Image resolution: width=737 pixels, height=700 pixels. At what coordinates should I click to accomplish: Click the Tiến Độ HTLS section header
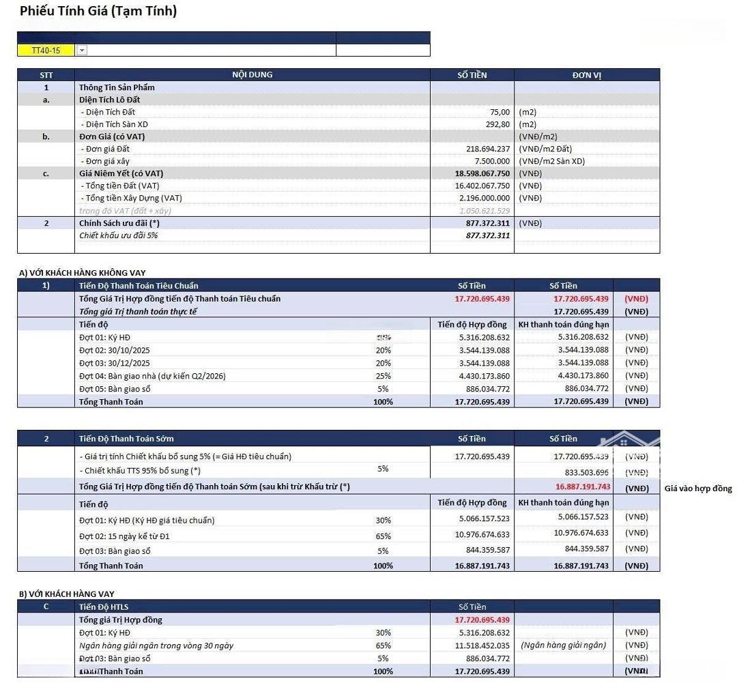tap(104, 607)
